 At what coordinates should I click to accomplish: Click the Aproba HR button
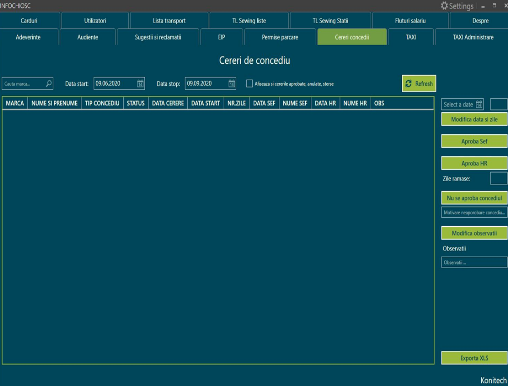click(474, 163)
